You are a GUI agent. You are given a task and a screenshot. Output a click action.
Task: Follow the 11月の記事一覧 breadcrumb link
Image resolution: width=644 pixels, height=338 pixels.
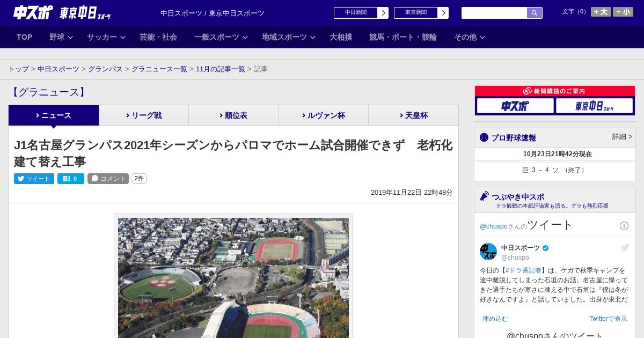point(221,69)
